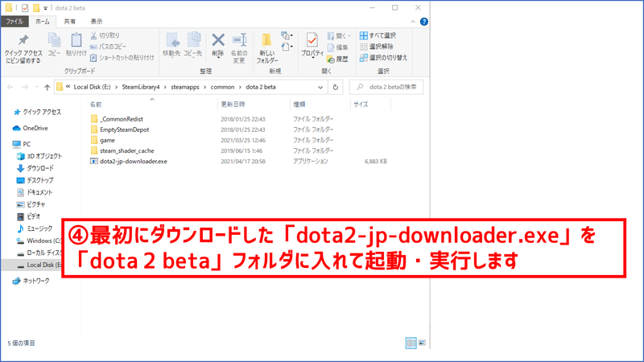Open ビデオ in navigation pane

tap(28, 216)
